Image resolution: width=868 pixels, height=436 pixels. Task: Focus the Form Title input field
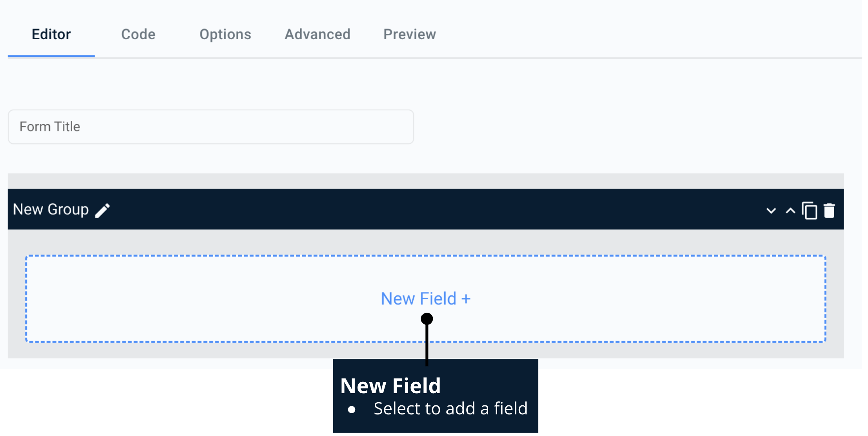coord(211,127)
